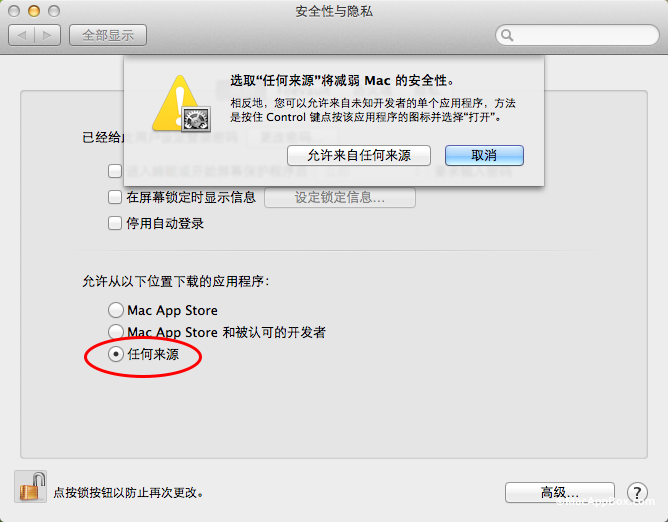Select the Mac App Store radio option
668x522 pixels.
click(x=115, y=310)
